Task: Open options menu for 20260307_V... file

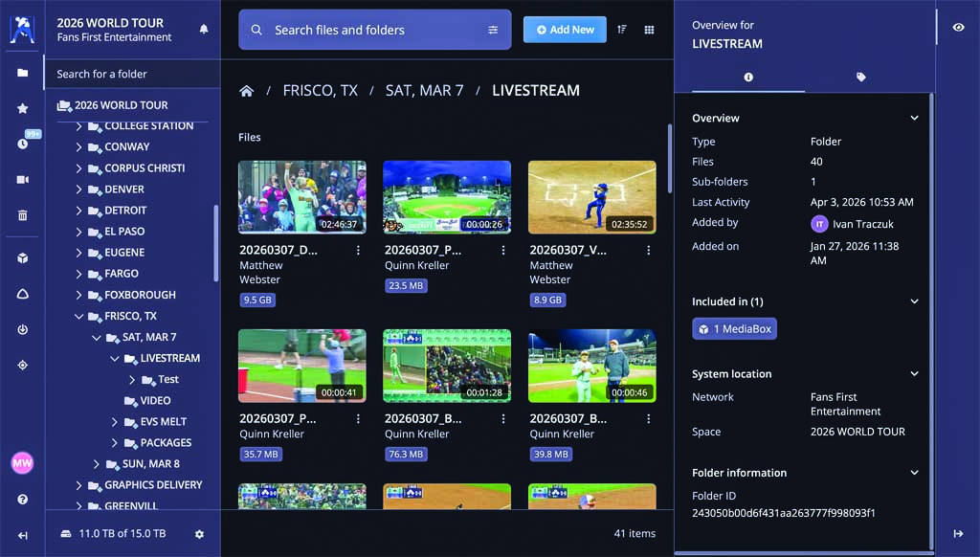Action: coord(648,250)
